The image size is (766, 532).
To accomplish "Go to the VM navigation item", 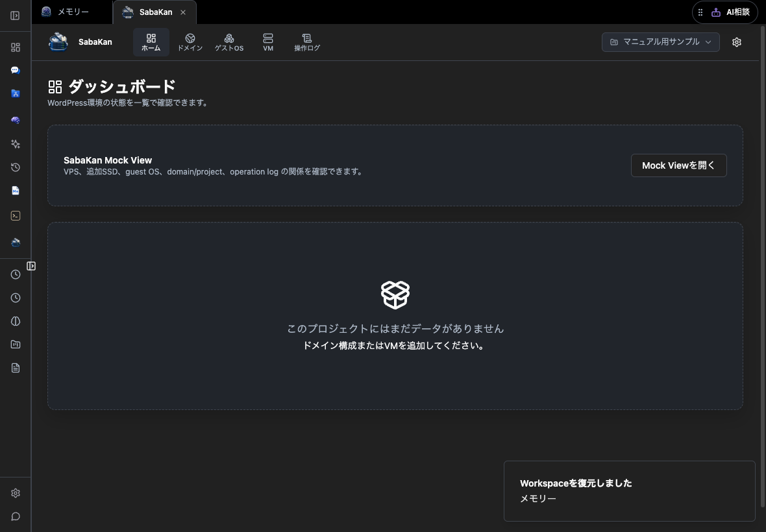I will pyautogui.click(x=267, y=42).
